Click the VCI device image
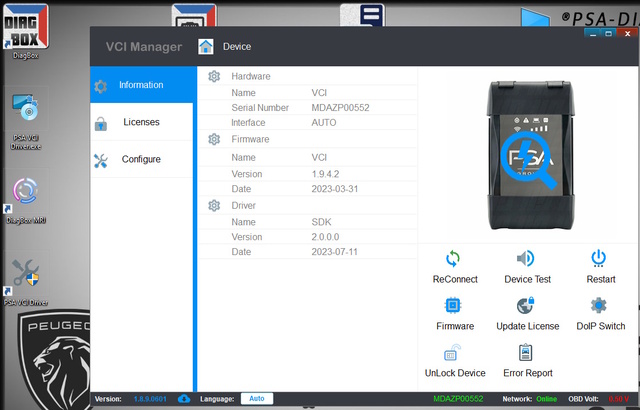Screen dimensions: 640x410 tap(528, 150)
